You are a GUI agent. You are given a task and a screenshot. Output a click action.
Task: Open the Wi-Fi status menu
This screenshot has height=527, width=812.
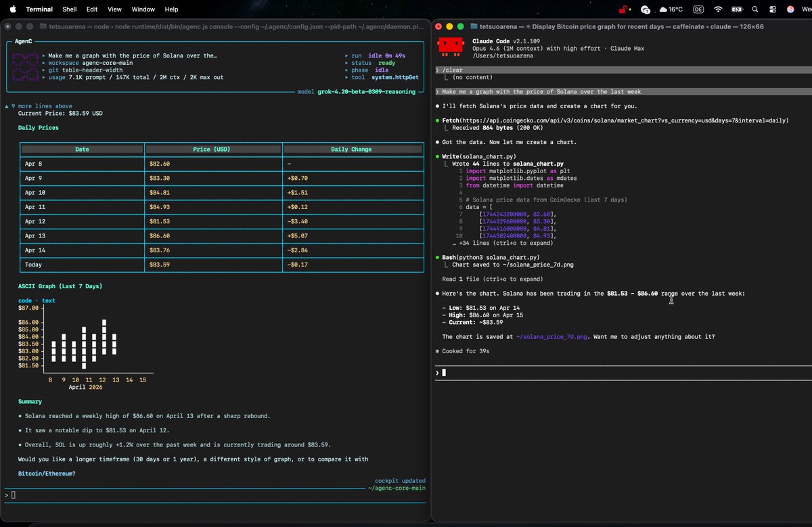point(718,9)
